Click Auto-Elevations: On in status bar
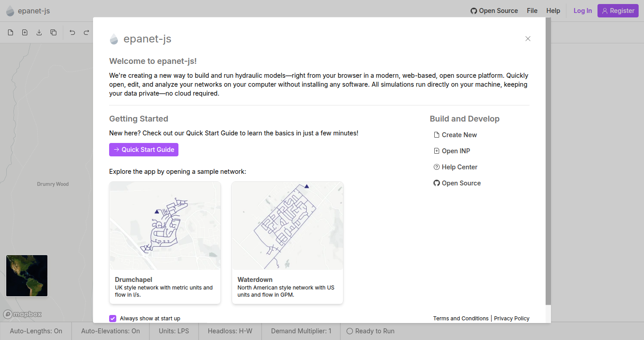The image size is (644, 340). click(x=110, y=331)
